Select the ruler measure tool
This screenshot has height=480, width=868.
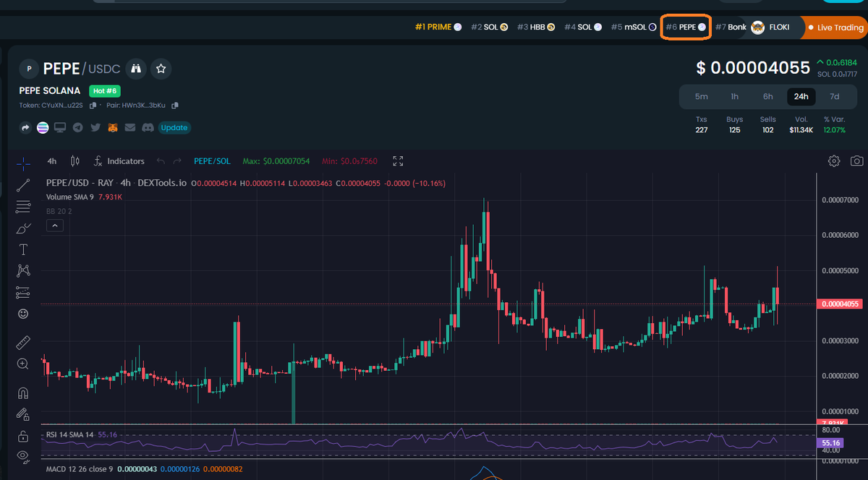pyautogui.click(x=23, y=342)
